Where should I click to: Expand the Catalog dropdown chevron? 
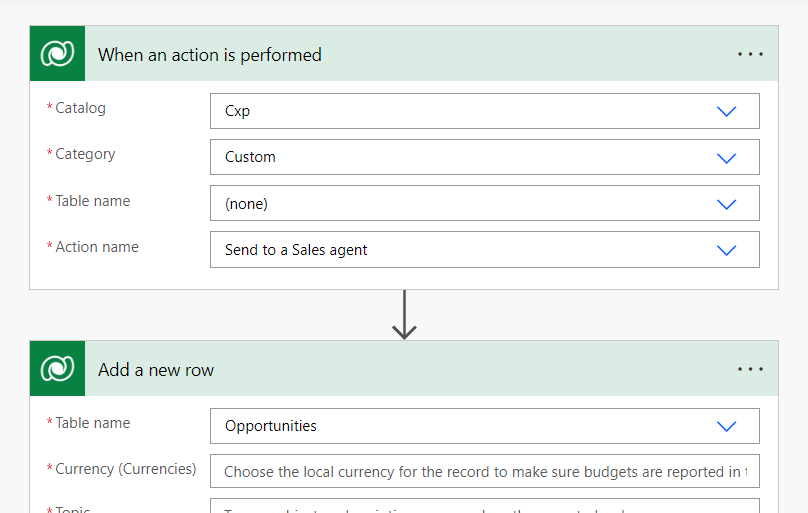coord(727,111)
